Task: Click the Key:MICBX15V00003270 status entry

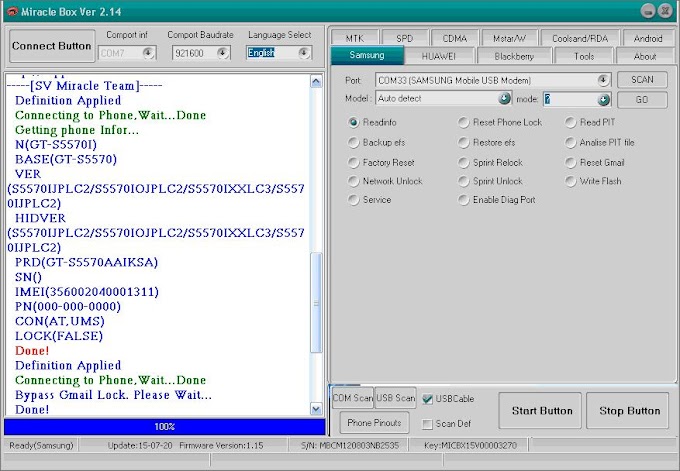Action: pyautogui.click(x=470, y=445)
